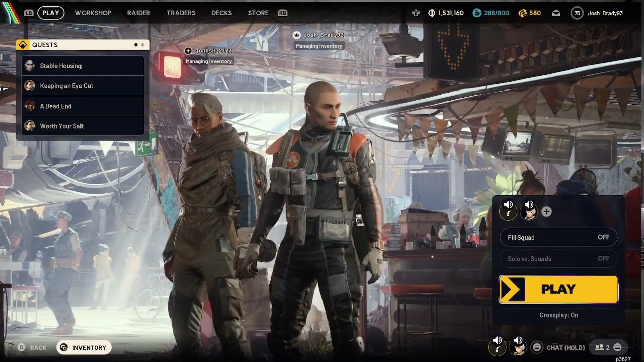644x362 pixels.
Task: Click the question-mark avatar in the bottom bar
Action: [497, 348]
